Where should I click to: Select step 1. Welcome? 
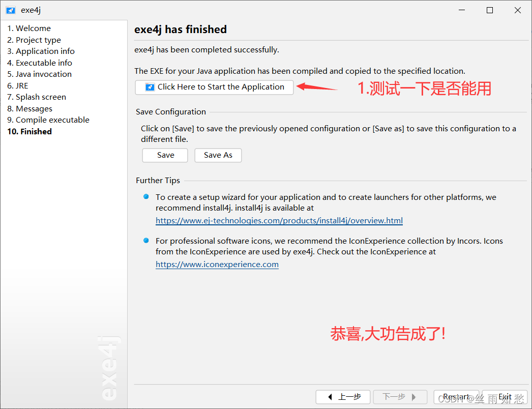(29, 28)
